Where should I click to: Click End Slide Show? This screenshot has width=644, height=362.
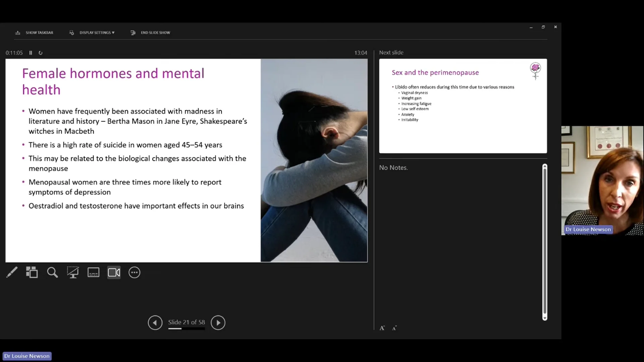tap(150, 33)
